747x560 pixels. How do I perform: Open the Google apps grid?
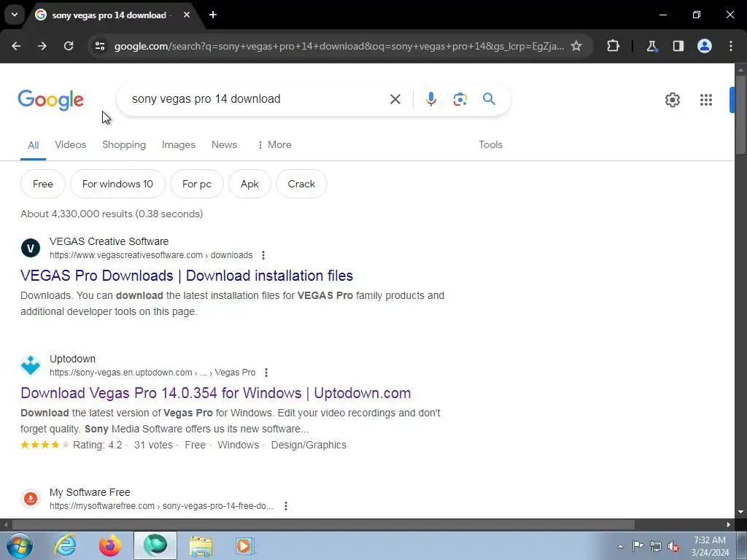[x=706, y=99]
